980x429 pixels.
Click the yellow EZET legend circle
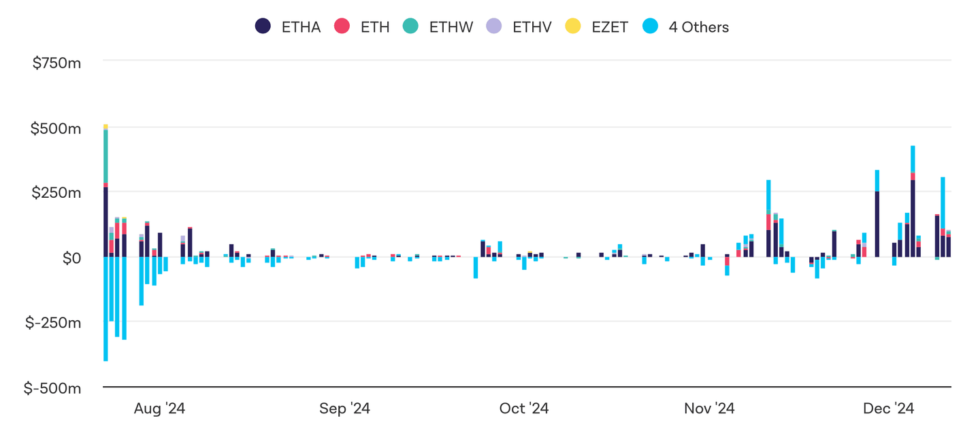574,27
